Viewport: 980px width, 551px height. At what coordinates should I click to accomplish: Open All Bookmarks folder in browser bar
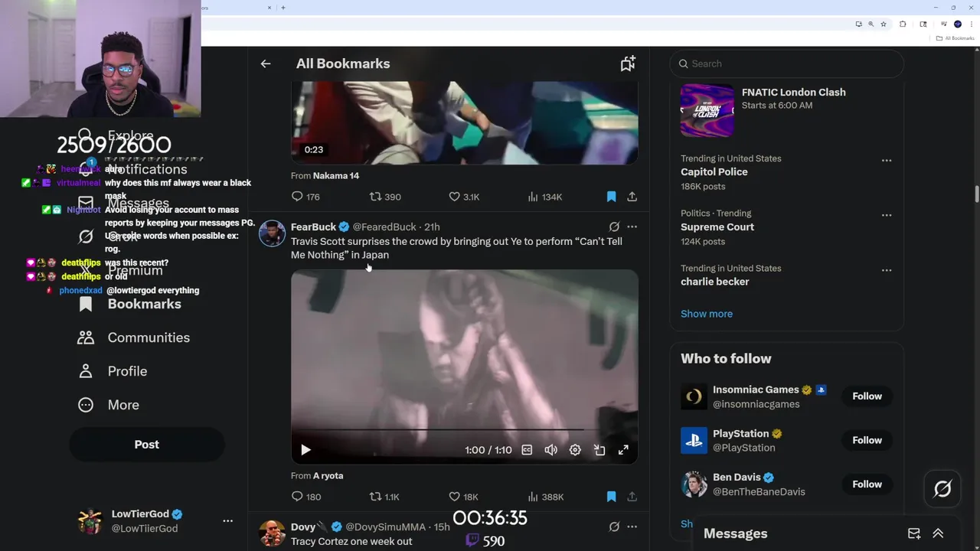click(955, 38)
